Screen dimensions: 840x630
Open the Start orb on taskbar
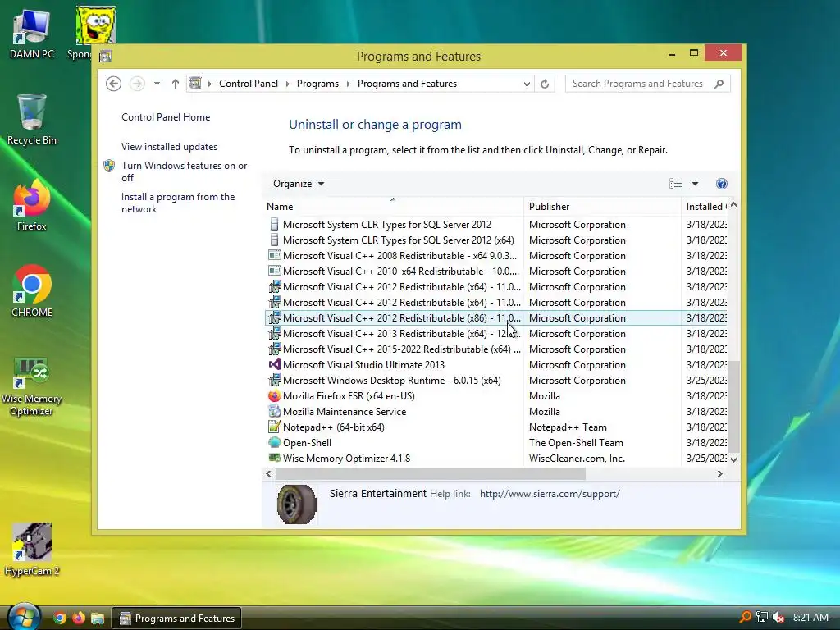[24, 618]
